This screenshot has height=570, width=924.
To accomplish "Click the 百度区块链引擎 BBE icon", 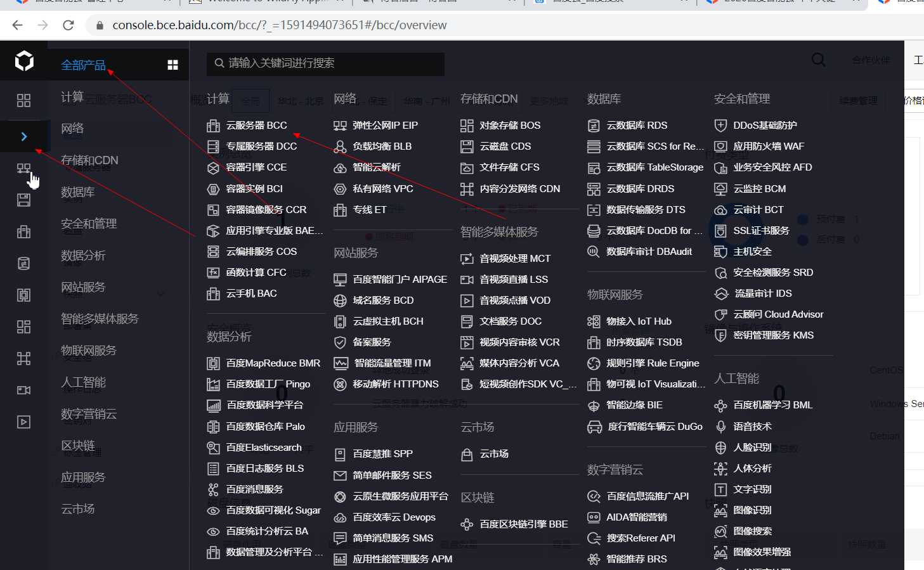I will (x=467, y=524).
